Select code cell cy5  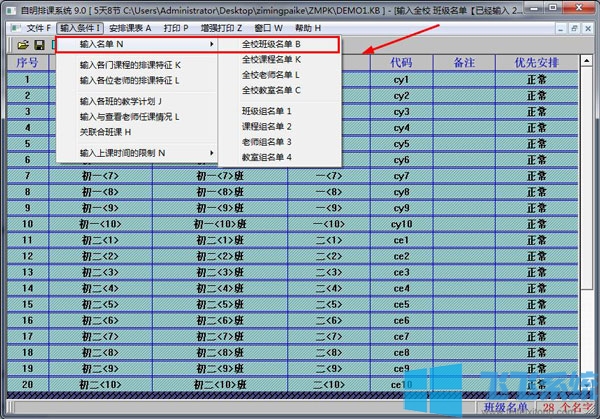[401, 144]
